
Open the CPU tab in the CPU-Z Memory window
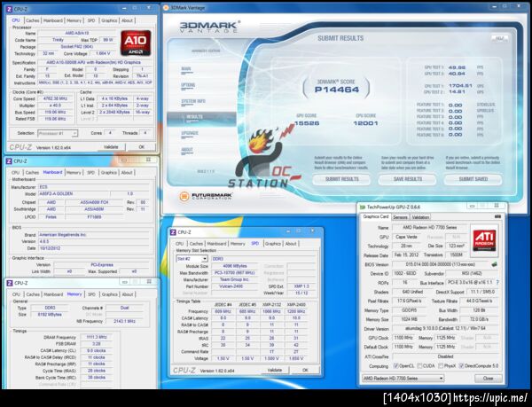(x=16, y=294)
